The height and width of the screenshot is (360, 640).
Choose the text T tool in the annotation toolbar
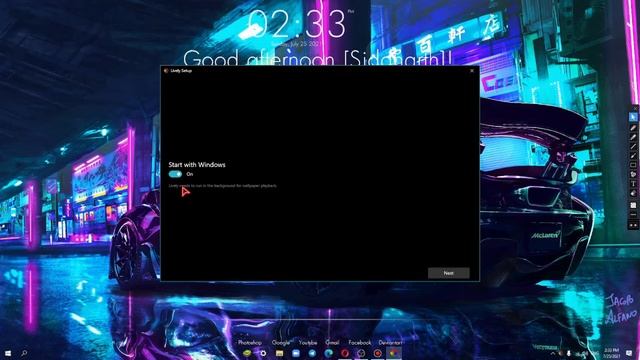click(633, 184)
